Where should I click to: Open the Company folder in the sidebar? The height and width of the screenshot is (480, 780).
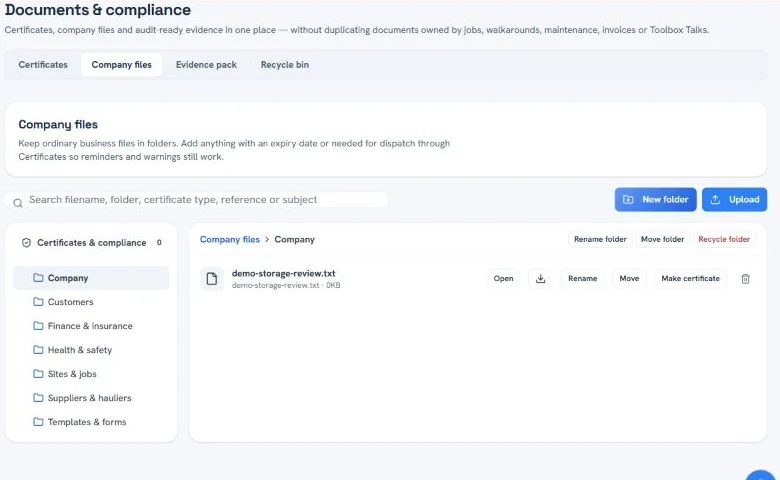coord(91,278)
